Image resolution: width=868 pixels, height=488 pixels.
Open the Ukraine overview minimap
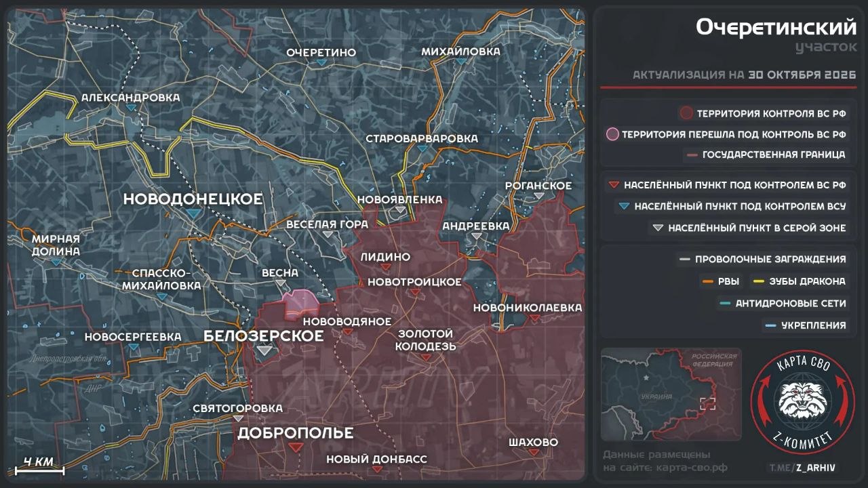pyautogui.click(x=671, y=395)
